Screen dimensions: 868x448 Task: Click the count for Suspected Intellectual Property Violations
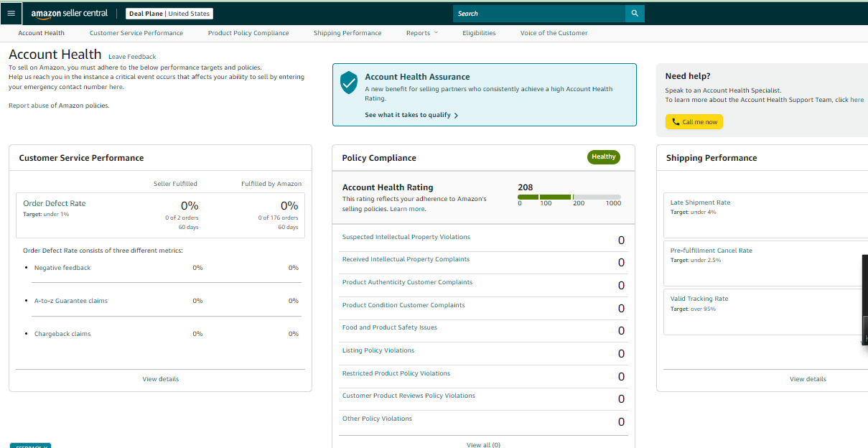tap(621, 241)
